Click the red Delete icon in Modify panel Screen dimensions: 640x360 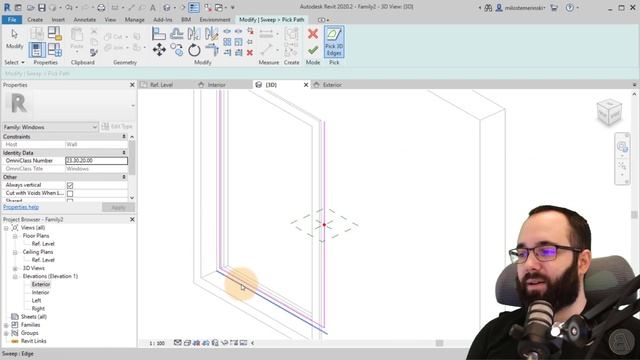click(x=250, y=53)
